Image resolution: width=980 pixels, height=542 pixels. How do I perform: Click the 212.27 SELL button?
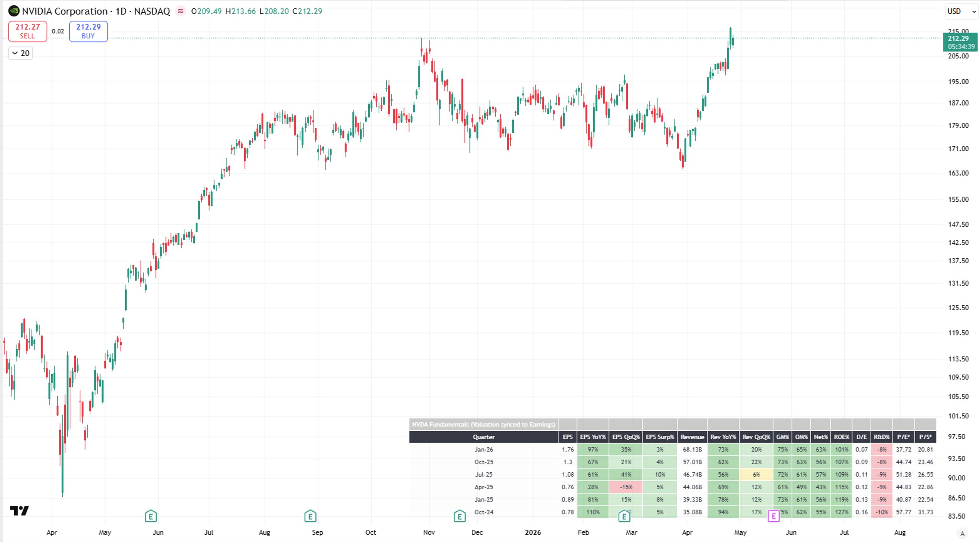[28, 31]
